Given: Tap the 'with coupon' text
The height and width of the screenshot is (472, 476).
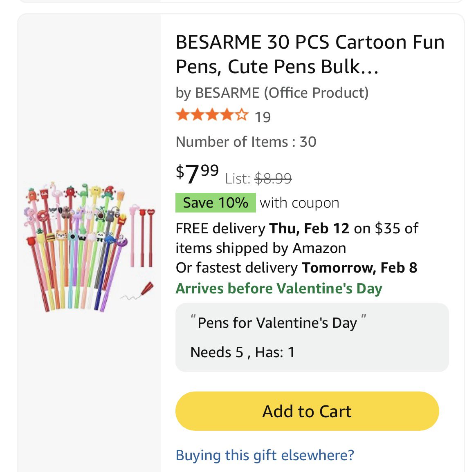Looking at the screenshot, I should click(299, 203).
